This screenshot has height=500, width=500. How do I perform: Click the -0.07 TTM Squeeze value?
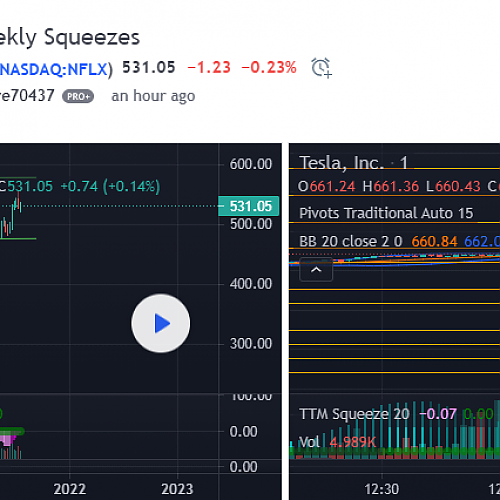tap(438, 414)
